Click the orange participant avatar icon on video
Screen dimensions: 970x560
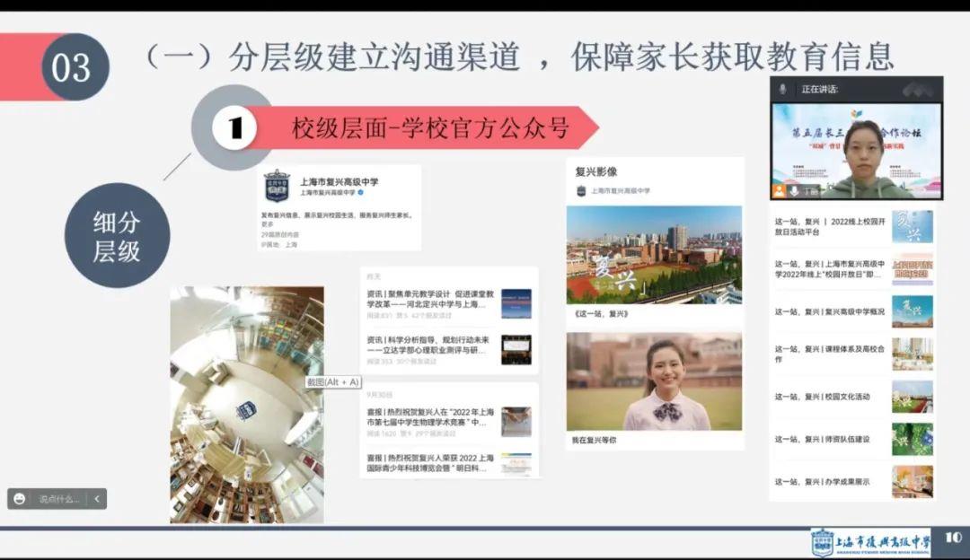point(779,191)
